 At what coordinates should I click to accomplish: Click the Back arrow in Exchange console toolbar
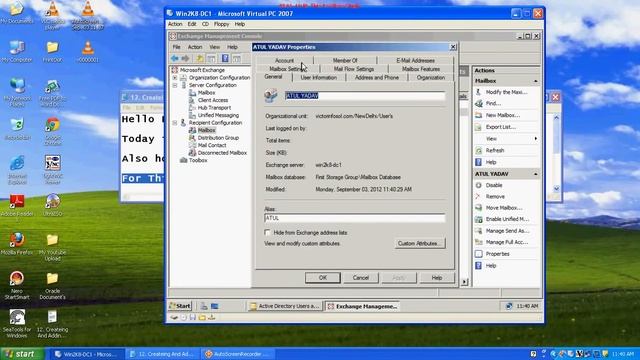(x=175, y=58)
